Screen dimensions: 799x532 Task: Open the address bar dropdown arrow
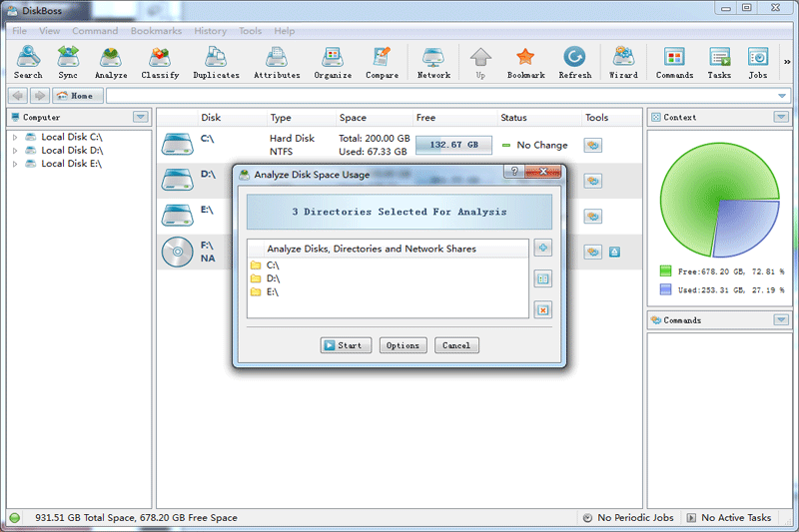click(x=782, y=96)
